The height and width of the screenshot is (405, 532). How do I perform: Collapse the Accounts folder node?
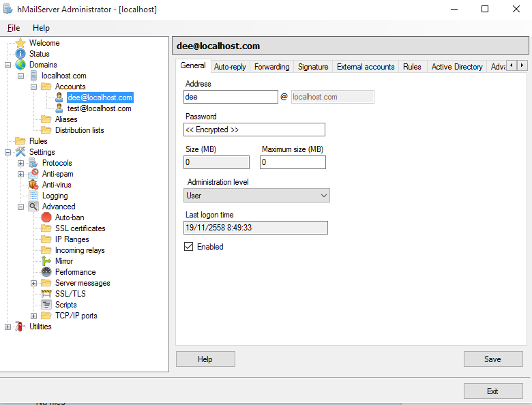point(33,87)
